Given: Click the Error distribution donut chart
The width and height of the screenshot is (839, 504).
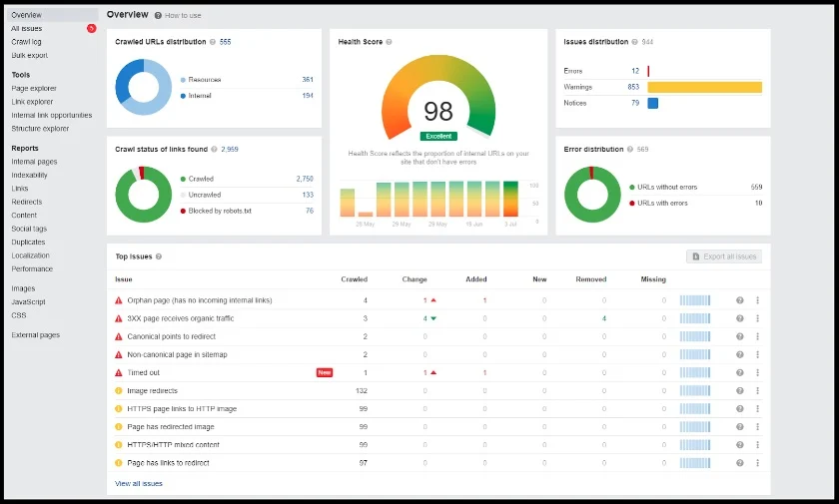Looking at the screenshot, I should [x=592, y=195].
